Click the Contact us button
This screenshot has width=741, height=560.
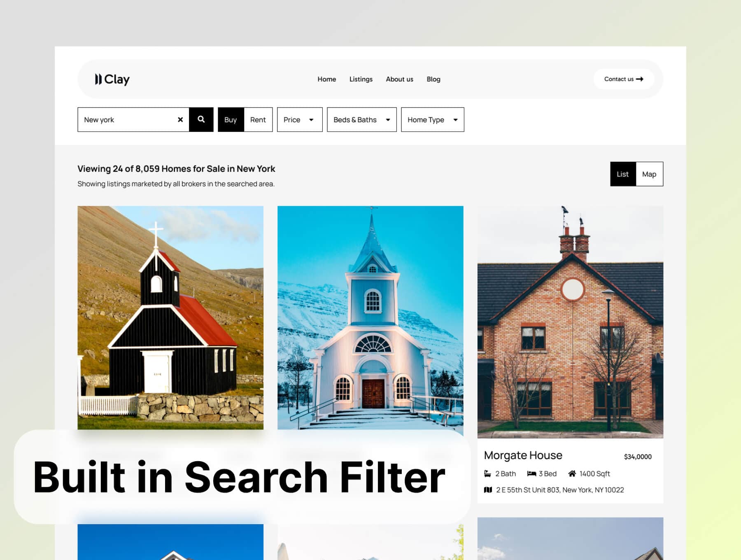tap(624, 79)
